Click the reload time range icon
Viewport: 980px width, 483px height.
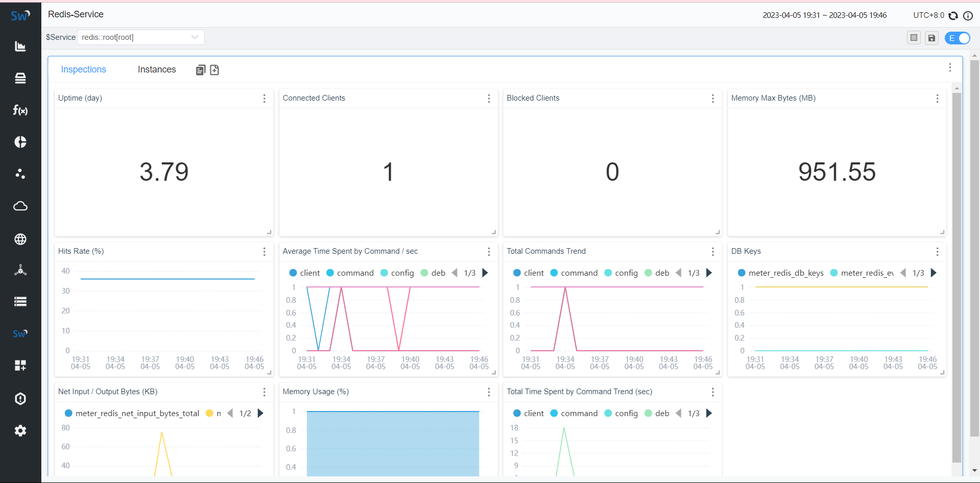pos(953,15)
